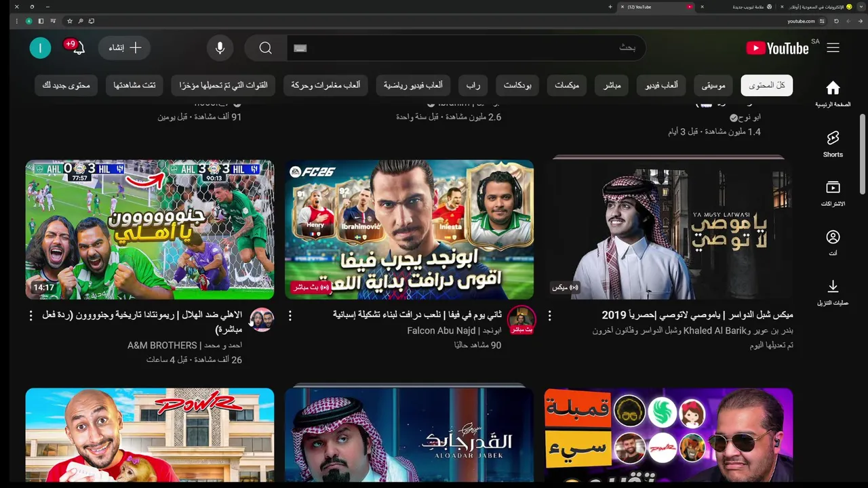The image size is (868, 488).
Task: Click the browser reload button
Action: click(836, 21)
